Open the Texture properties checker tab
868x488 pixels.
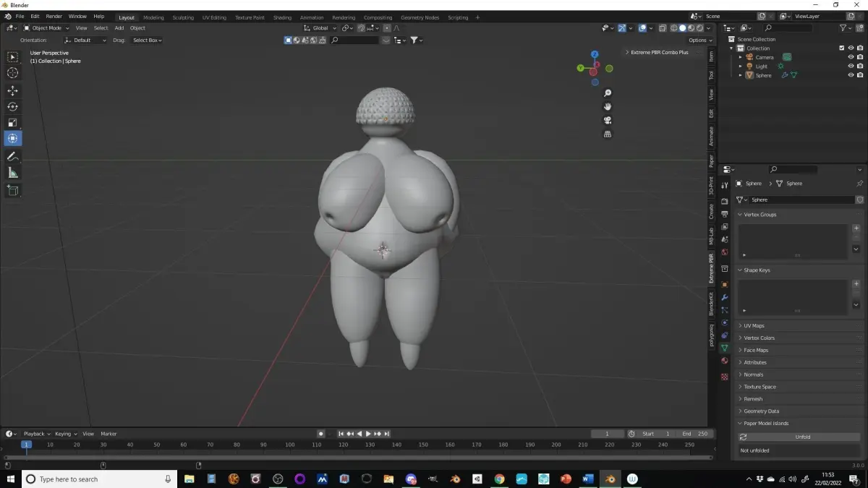725,377
